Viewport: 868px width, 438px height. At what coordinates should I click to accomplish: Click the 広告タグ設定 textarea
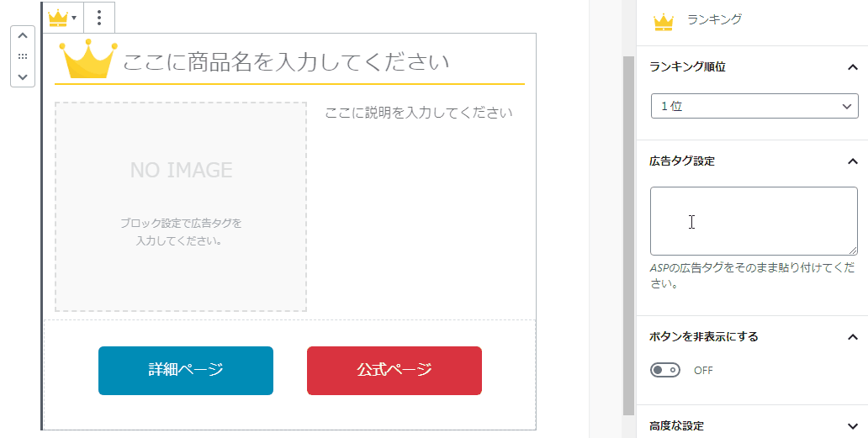pyautogui.click(x=754, y=221)
